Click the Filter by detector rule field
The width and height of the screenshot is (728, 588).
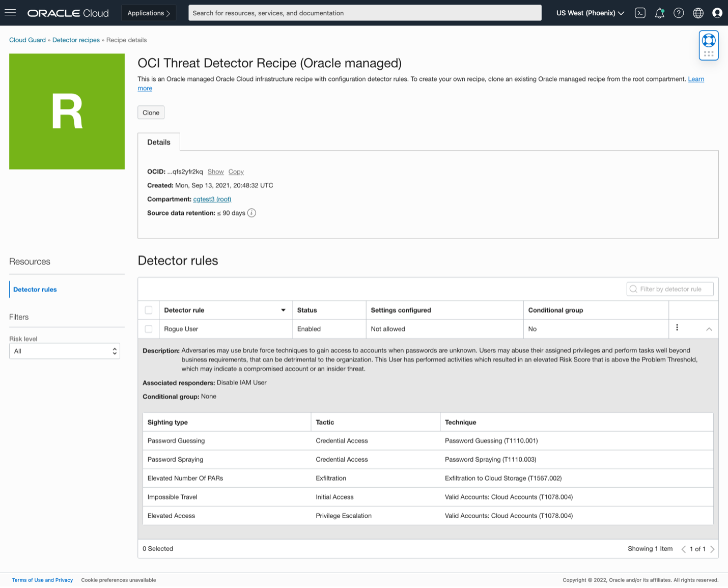(670, 289)
